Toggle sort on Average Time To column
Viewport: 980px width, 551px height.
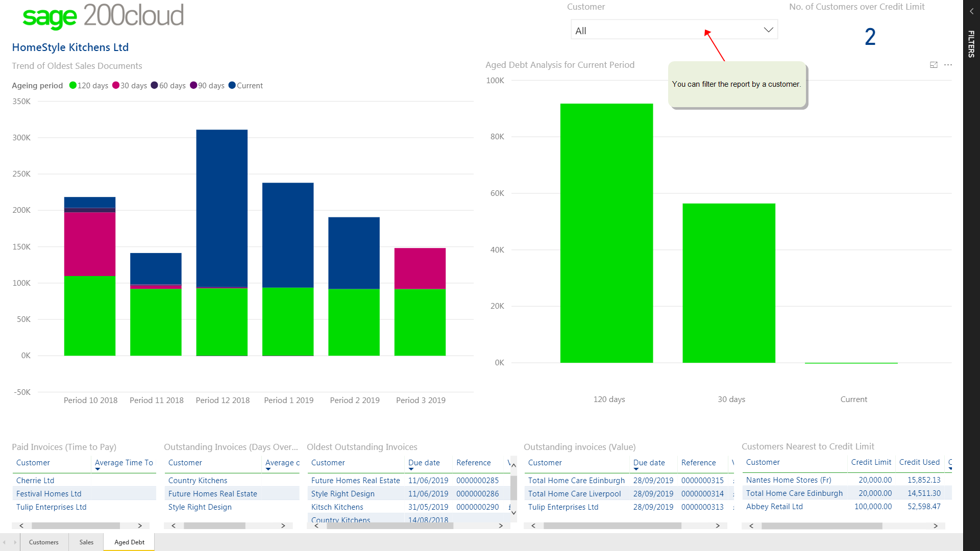pyautogui.click(x=124, y=463)
